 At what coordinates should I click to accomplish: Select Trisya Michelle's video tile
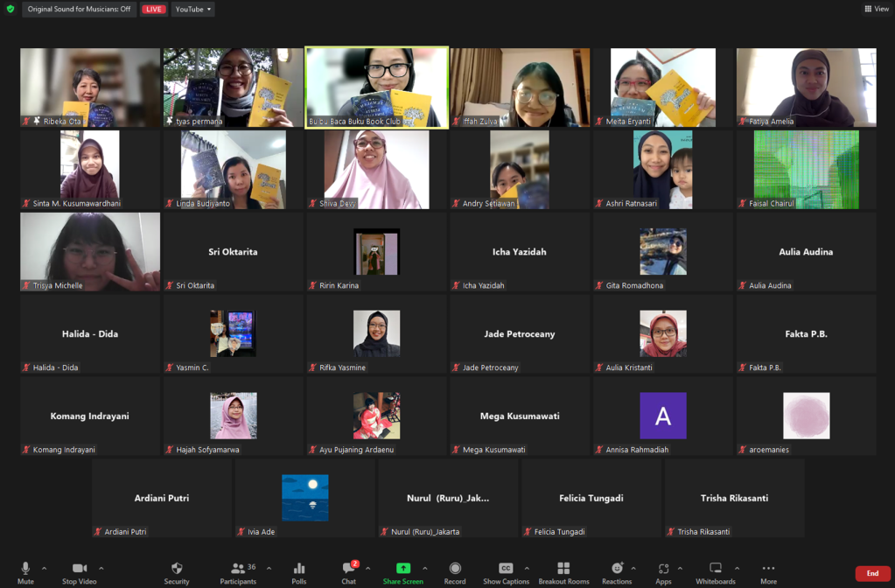click(x=90, y=251)
